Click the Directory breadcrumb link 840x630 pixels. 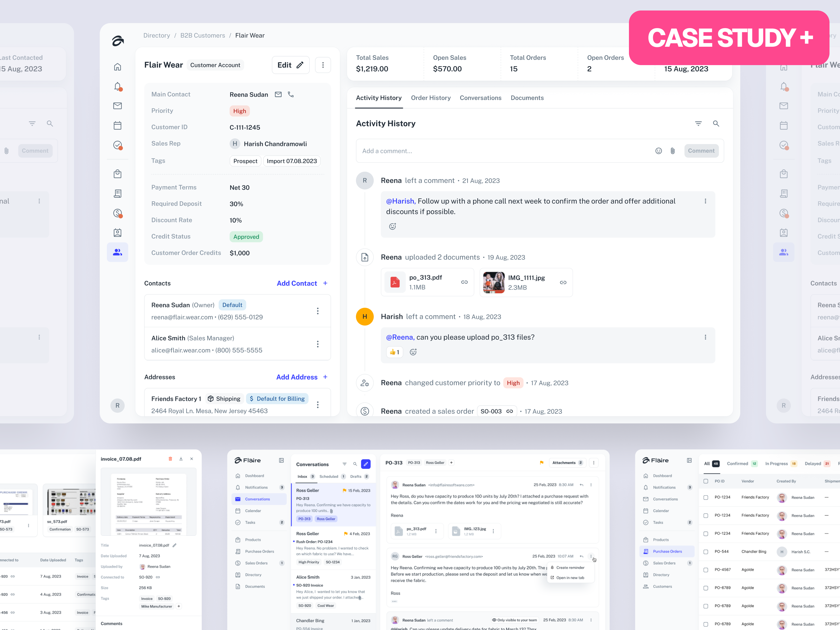156,35
